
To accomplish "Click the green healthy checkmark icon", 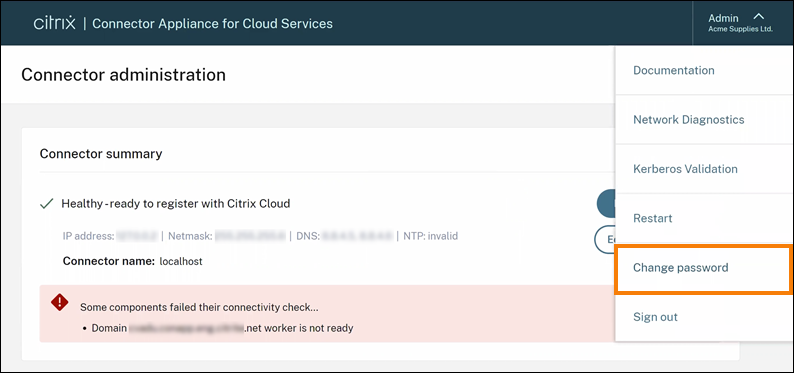I will (47, 204).
